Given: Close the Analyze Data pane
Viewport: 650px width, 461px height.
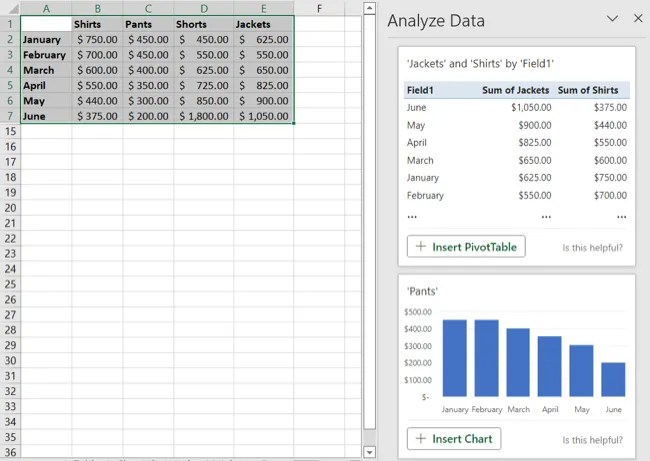Looking at the screenshot, I should [638, 18].
